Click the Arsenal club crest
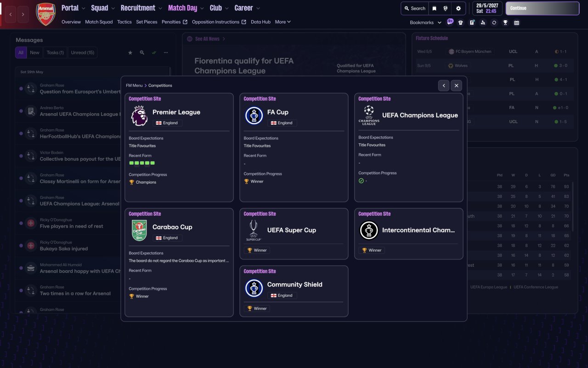The width and height of the screenshot is (588, 368). tap(45, 14)
